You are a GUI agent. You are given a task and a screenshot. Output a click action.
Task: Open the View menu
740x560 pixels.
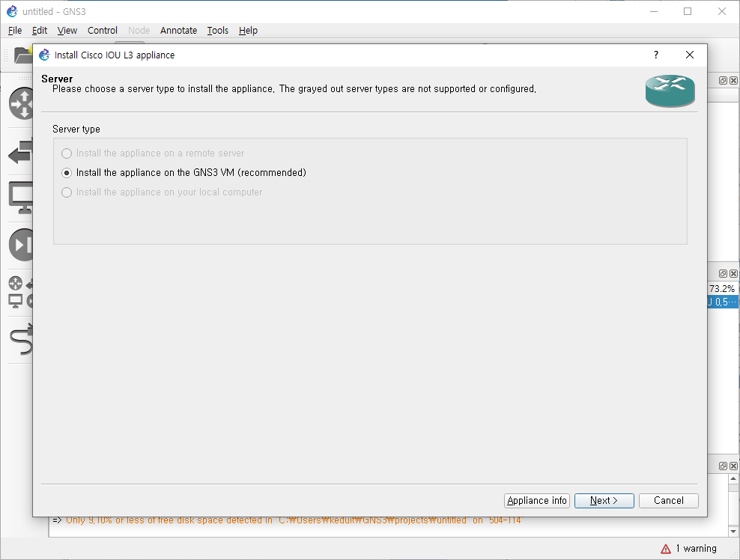pyautogui.click(x=67, y=30)
